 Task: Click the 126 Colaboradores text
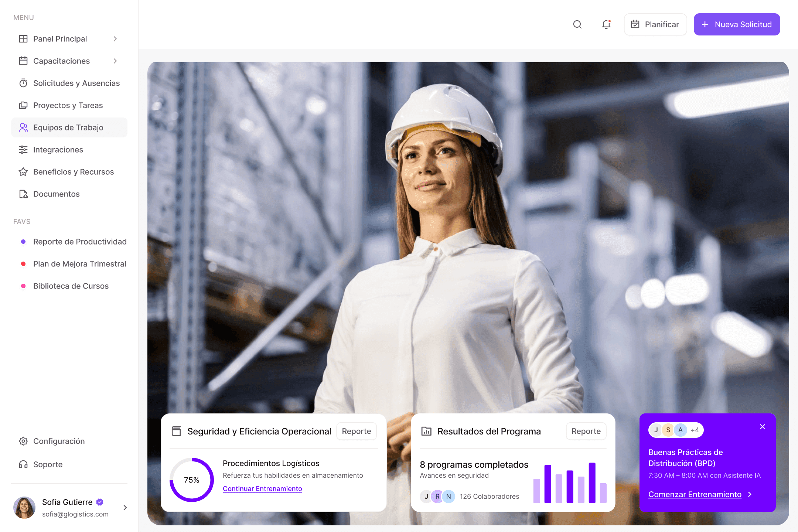tap(490, 496)
